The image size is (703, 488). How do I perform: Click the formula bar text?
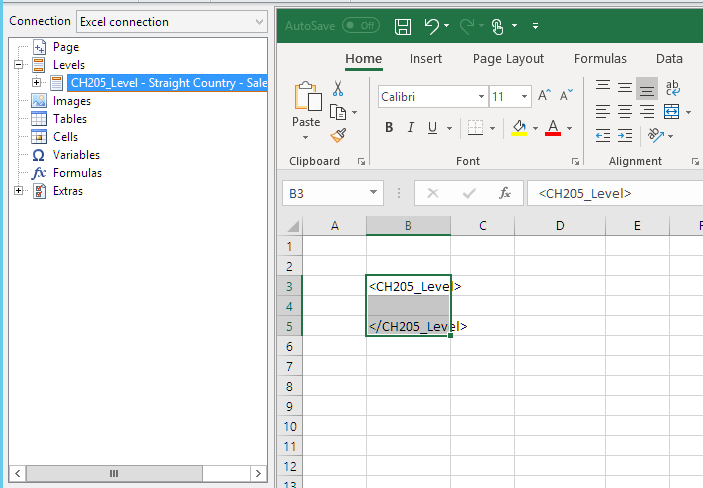click(585, 193)
